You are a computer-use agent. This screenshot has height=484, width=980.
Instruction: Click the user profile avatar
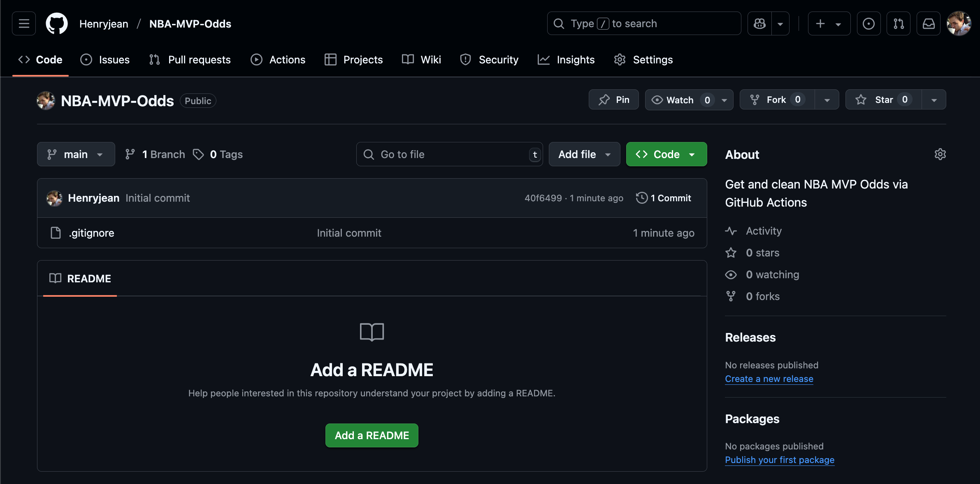pos(959,23)
